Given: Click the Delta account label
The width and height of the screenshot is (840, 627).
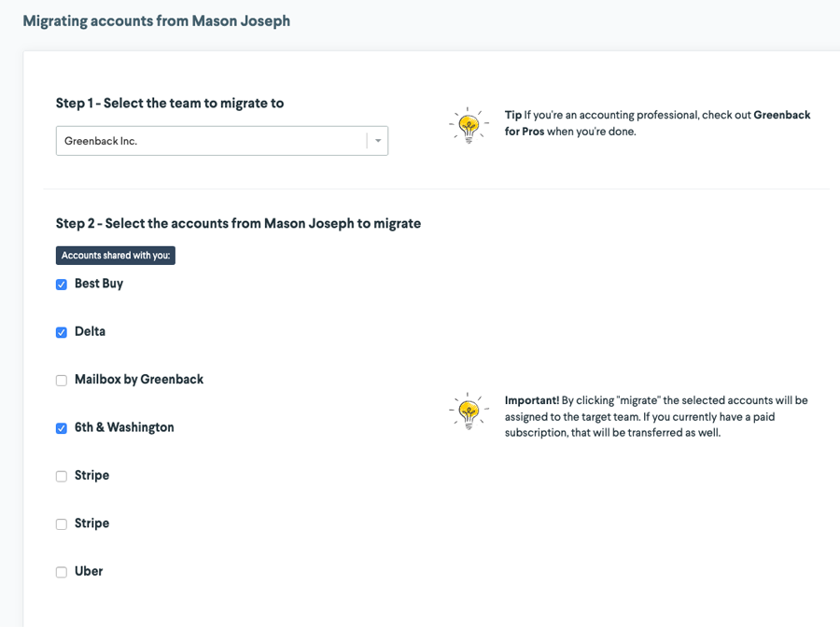Looking at the screenshot, I should (x=91, y=331).
